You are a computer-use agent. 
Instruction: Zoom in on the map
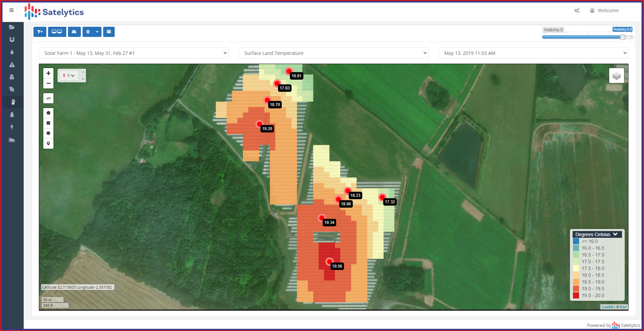(x=48, y=73)
